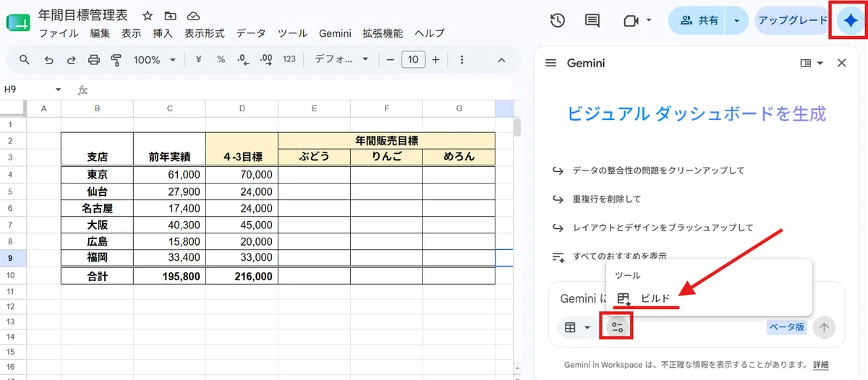
Task: Open ツール menu
Action: click(x=293, y=33)
